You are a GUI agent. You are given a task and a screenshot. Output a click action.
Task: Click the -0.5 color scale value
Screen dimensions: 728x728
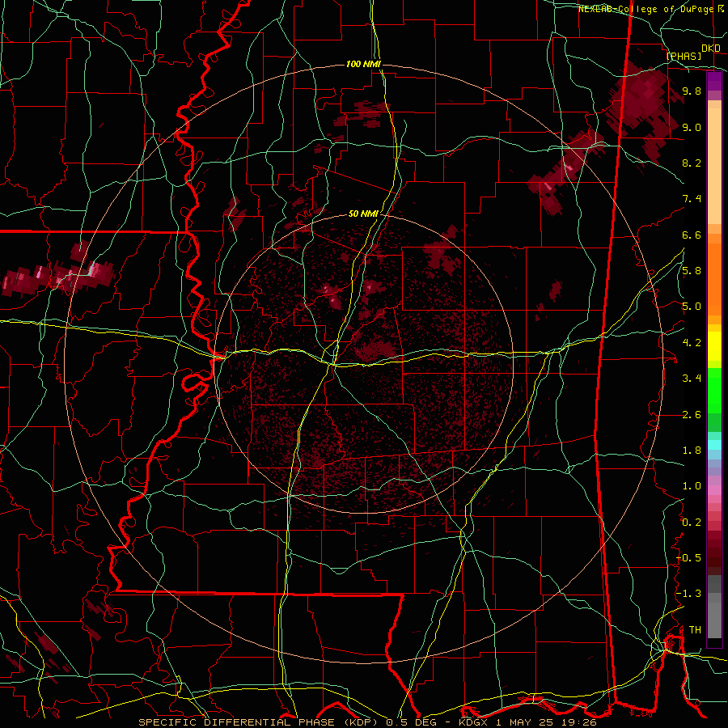click(689, 558)
